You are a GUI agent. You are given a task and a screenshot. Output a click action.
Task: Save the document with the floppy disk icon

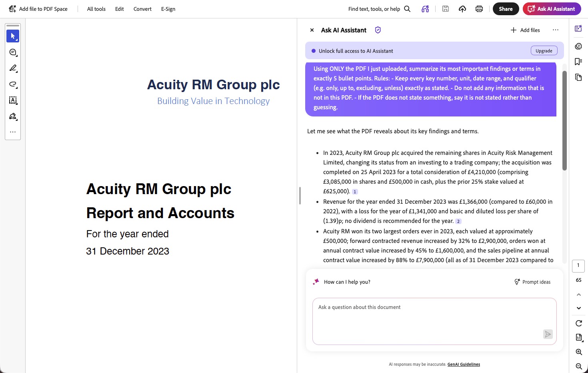[446, 9]
